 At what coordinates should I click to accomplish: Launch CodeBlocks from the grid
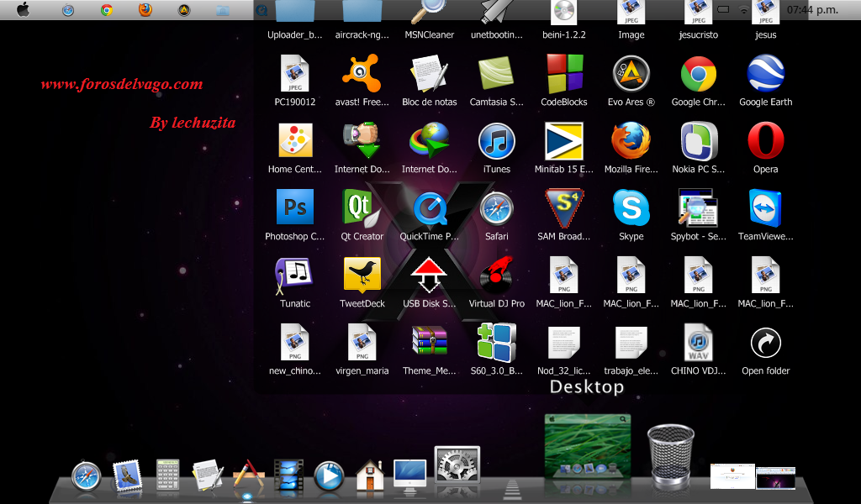[564, 73]
